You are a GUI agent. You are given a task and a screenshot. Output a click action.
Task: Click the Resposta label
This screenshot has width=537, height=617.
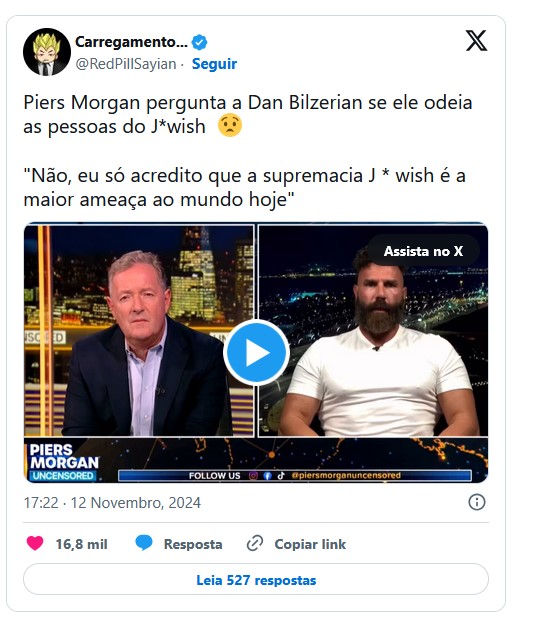tap(193, 544)
